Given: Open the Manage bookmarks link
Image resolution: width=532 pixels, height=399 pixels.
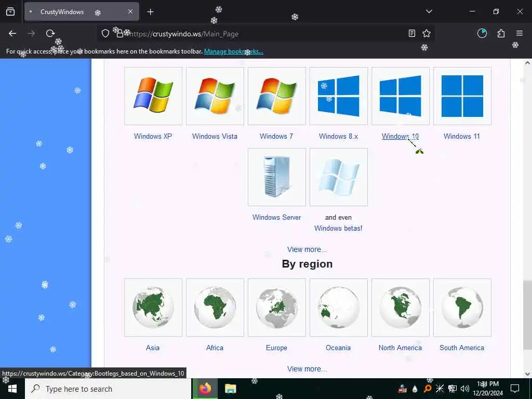Looking at the screenshot, I should click(233, 51).
